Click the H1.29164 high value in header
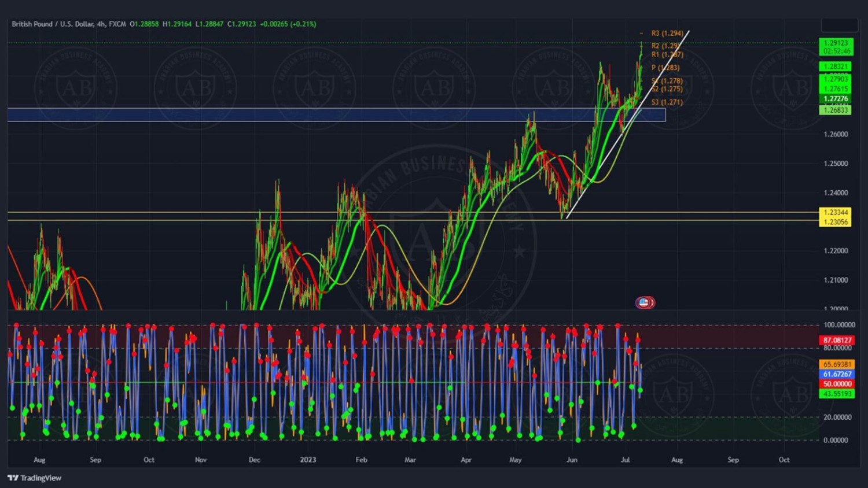The image size is (868, 488). click(177, 24)
